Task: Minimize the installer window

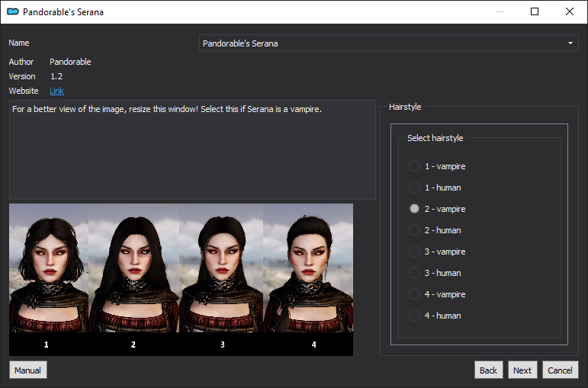Action: coord(500,11)
